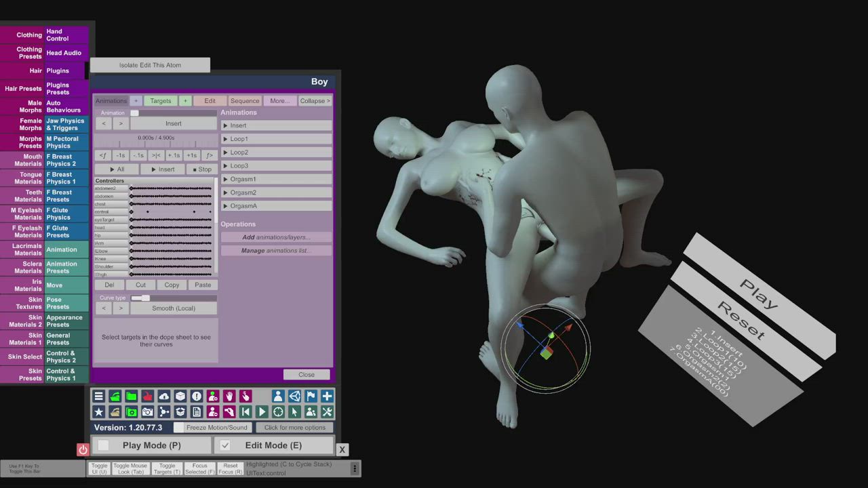Open the three-dot options at bar end
This screenshot has height=488, width=868.
pyautogui.click(x=354, y=468)
